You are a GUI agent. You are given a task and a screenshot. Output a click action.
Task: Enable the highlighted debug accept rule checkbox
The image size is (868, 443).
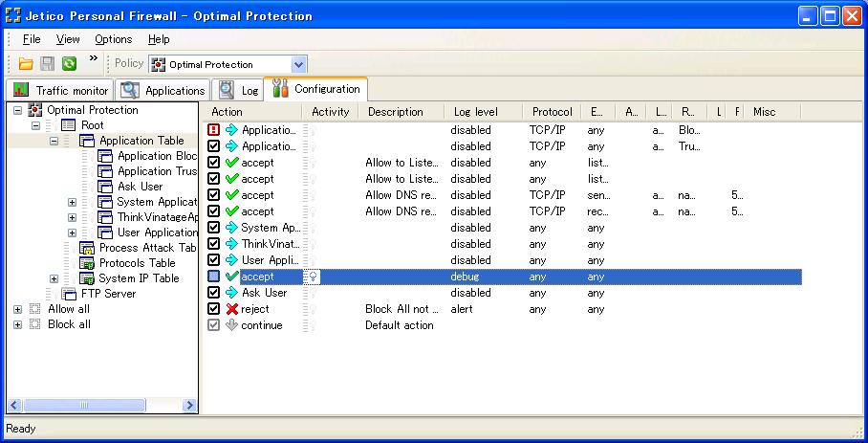tap(214, 277)
